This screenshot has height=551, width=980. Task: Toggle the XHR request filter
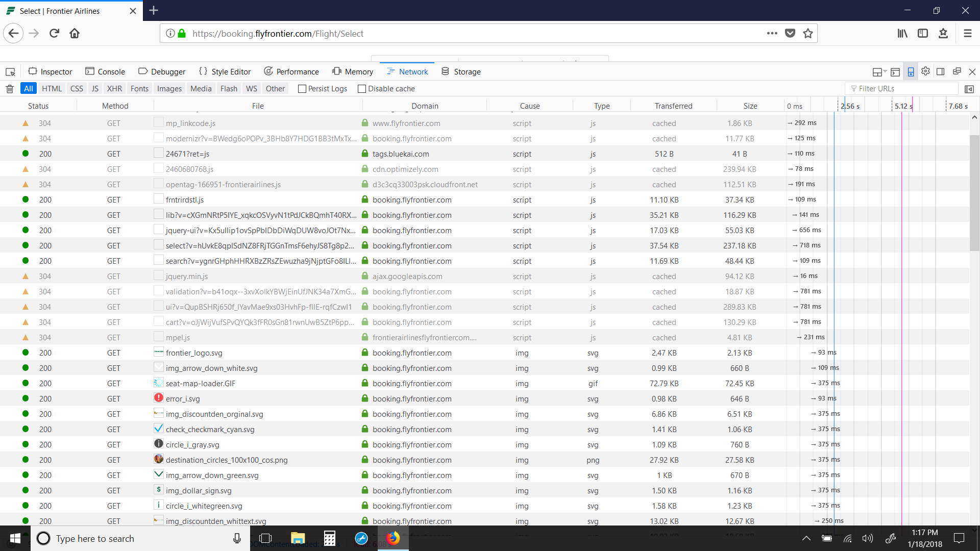point(114,89)
